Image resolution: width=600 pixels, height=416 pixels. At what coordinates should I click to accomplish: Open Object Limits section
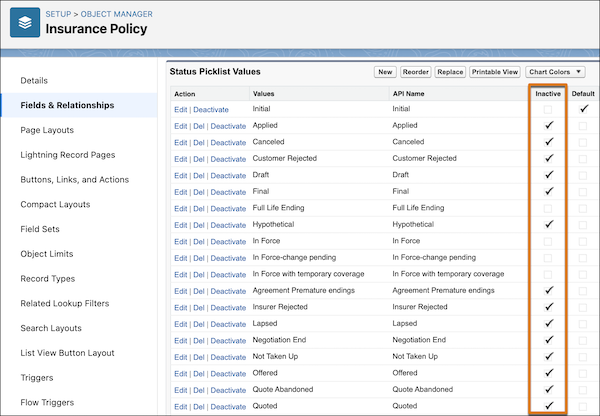47,254
